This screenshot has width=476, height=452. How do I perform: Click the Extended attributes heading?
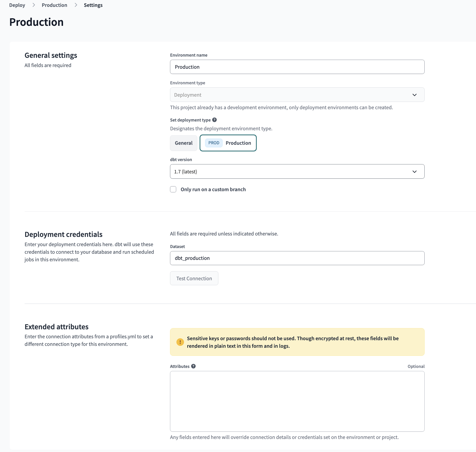pos(57,327)
